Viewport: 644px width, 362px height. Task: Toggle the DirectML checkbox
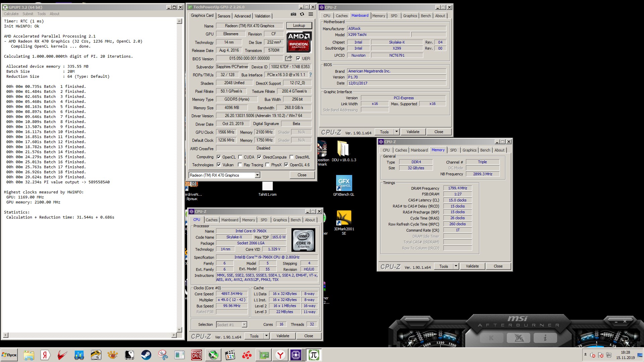coord(292,157)
